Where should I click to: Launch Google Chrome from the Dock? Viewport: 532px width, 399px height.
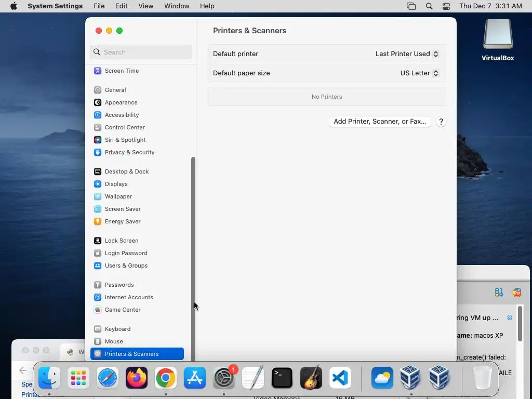point(166,378)
